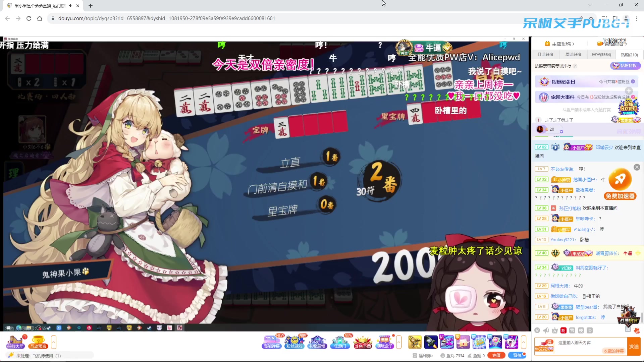This screenshot has height=362, width=644.
Task: Select the douyu browser tab
Action: pos(44,6)
